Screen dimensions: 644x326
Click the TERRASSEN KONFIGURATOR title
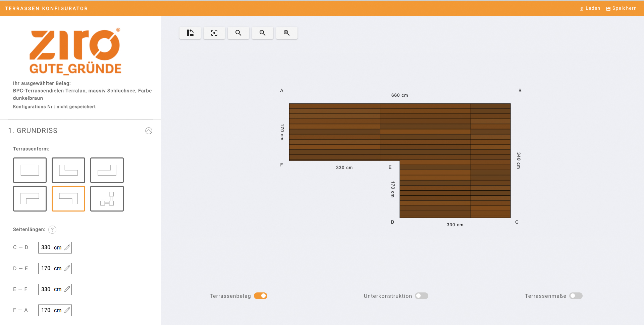click(x=46, y=8)
